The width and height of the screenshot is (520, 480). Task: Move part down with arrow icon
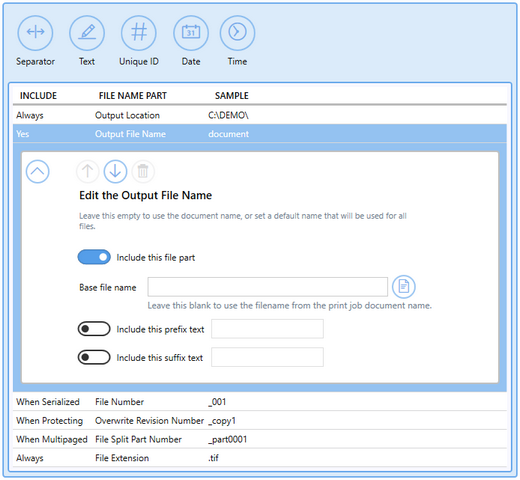pyautogui.click(x=115, y=171)
